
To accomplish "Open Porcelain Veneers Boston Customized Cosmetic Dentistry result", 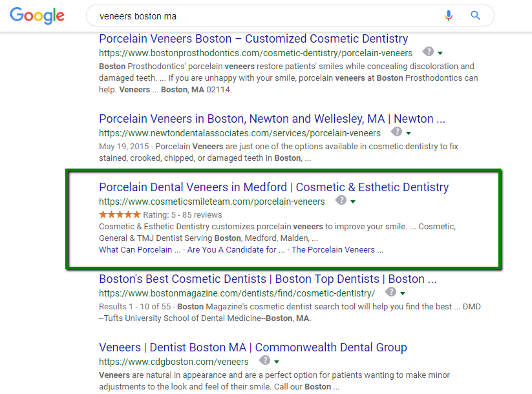I will pyautogui.click(x=253, y=39).
